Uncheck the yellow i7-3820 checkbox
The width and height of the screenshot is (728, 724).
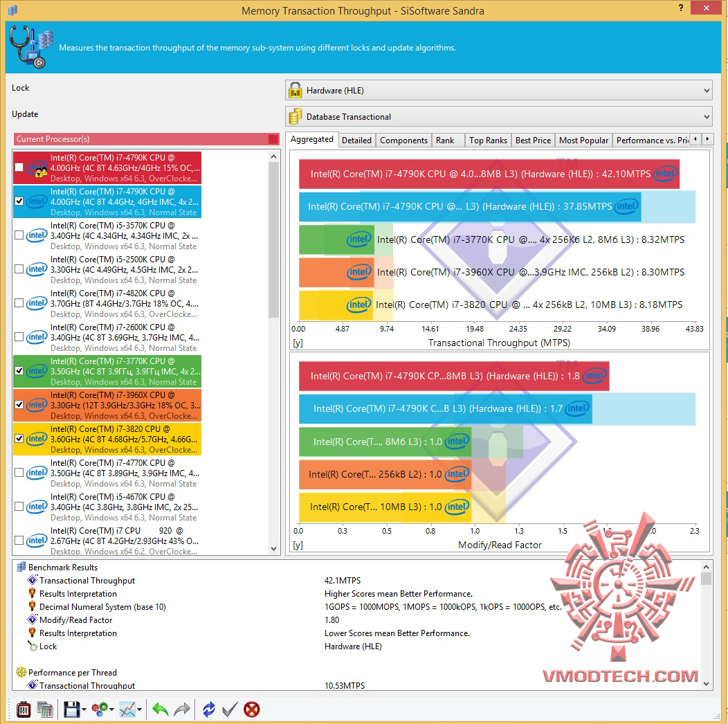(19, 438)
